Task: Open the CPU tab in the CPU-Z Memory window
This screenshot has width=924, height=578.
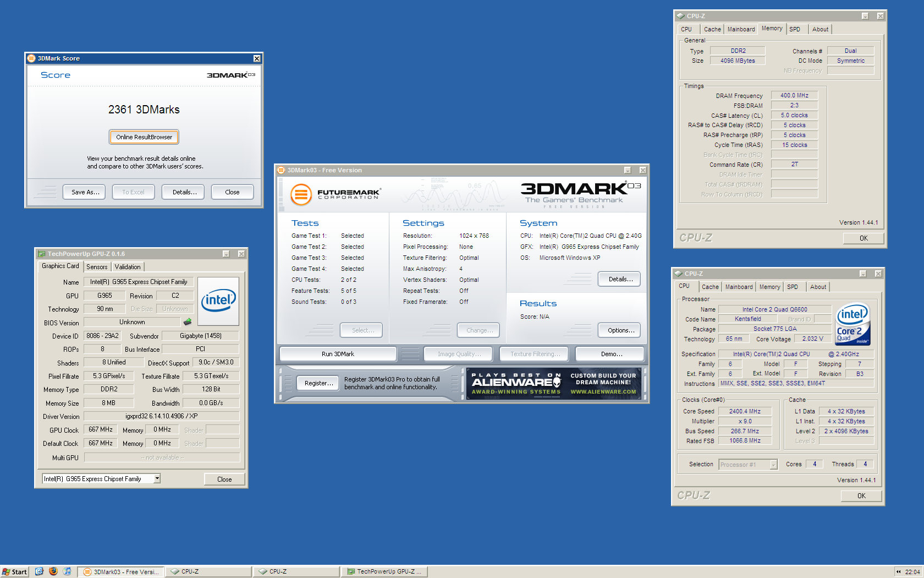Action: [686, 29]
